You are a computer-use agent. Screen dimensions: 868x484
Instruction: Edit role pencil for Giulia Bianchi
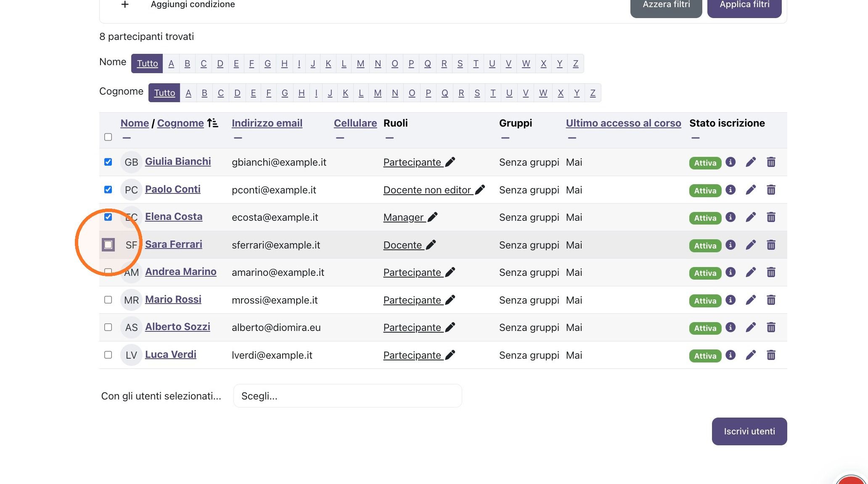coord(450,162)
